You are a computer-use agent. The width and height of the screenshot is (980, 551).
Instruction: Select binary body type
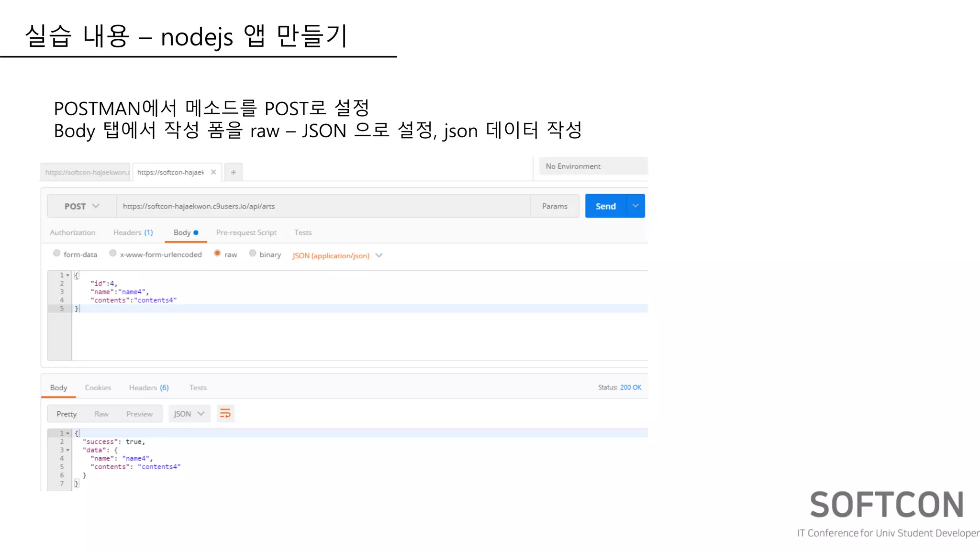(253, 253)
